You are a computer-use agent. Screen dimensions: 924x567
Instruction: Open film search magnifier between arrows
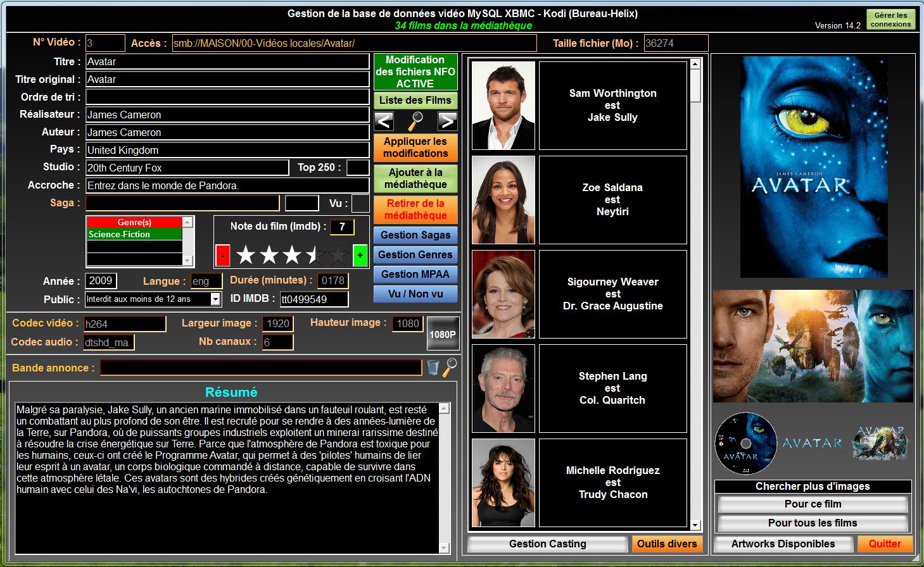[x=415, y=121]
